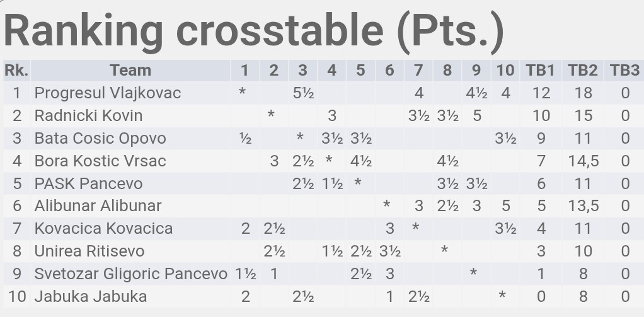Image resolution: width=644 pixels, height=317 pixels.
Task: Click column 10 header
Action: [505, 71]
